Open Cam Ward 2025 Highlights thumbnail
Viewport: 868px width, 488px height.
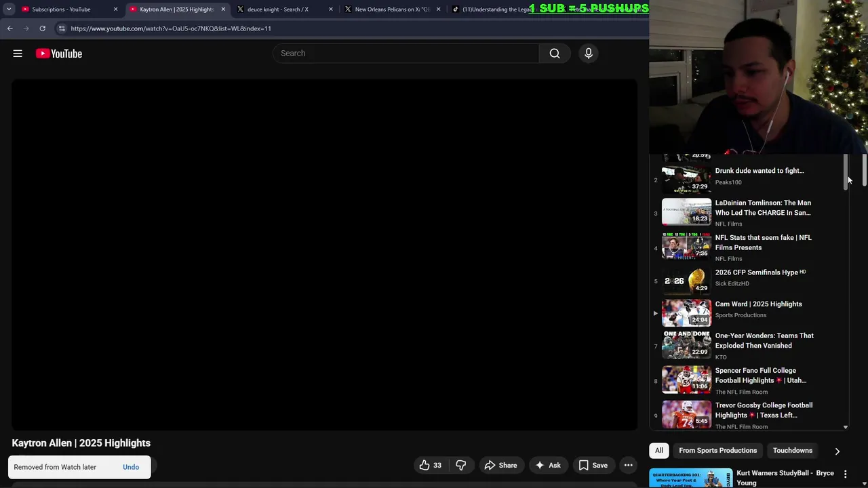(x=686, y=312)
